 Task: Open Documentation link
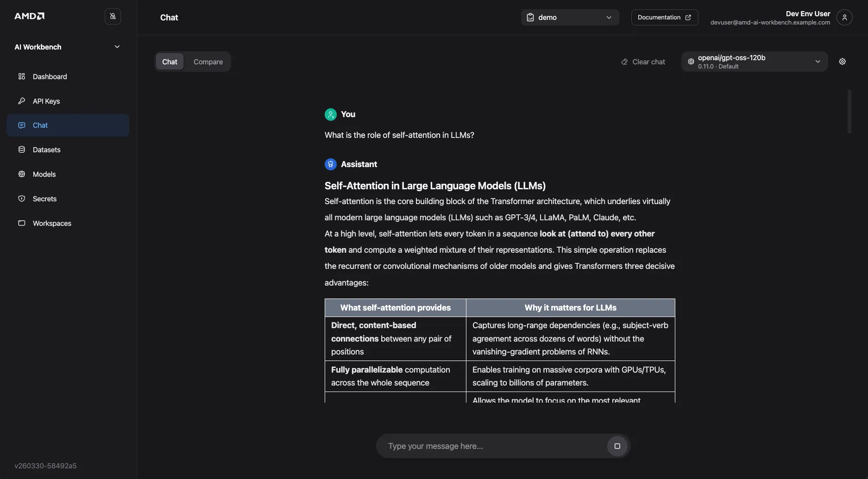[x=664, y=17]
